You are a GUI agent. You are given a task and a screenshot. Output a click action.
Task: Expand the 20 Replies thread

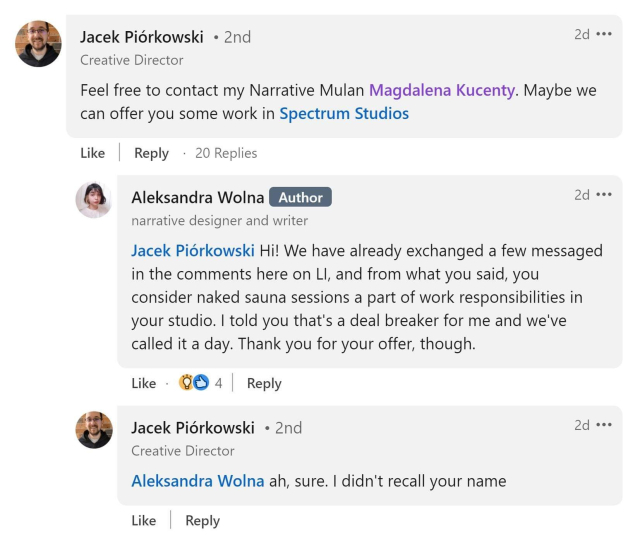point(226,153)
